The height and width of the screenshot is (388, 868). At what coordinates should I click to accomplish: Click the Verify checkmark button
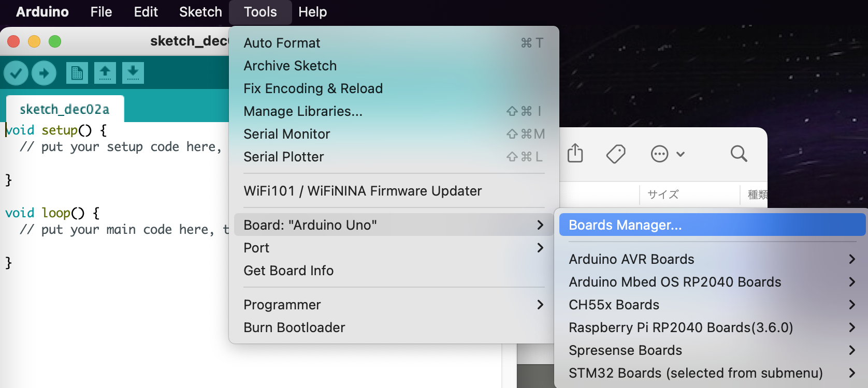(16, 73)
